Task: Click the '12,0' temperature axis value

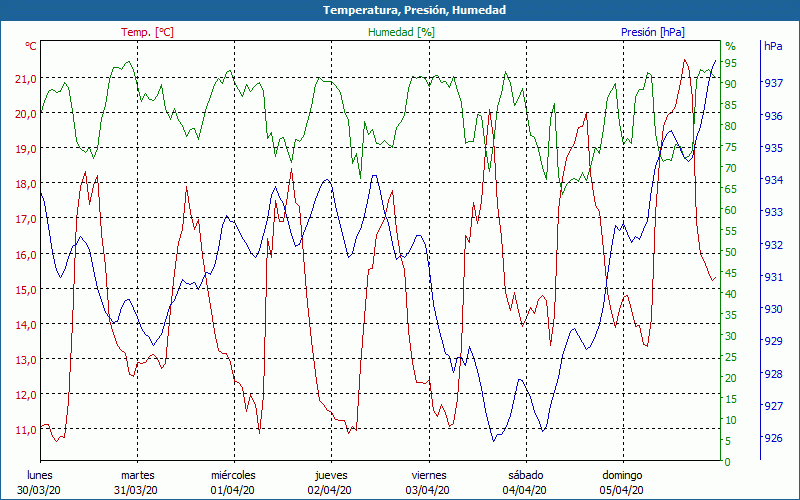Action: pyautogui.click(x=26, y=395)
